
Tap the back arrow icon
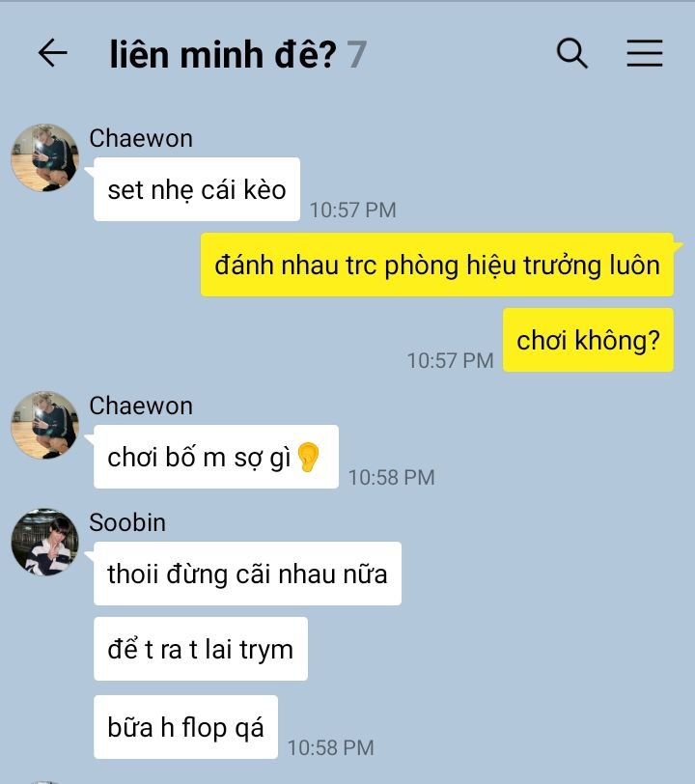52,52
